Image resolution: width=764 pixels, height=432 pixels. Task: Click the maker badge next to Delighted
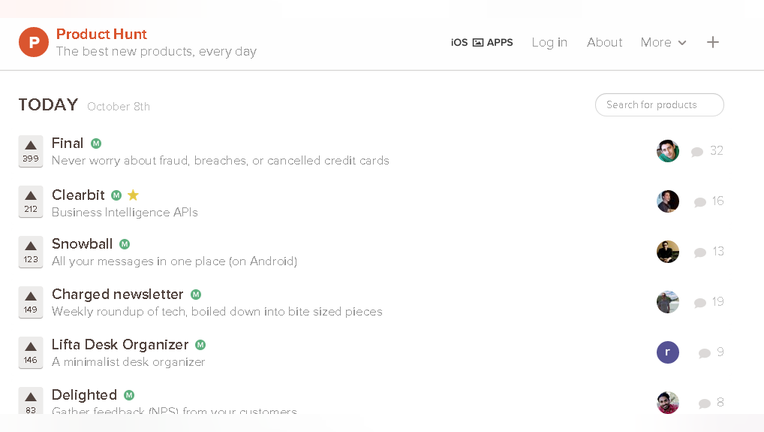pyautogui.click(x=129, y=395)
